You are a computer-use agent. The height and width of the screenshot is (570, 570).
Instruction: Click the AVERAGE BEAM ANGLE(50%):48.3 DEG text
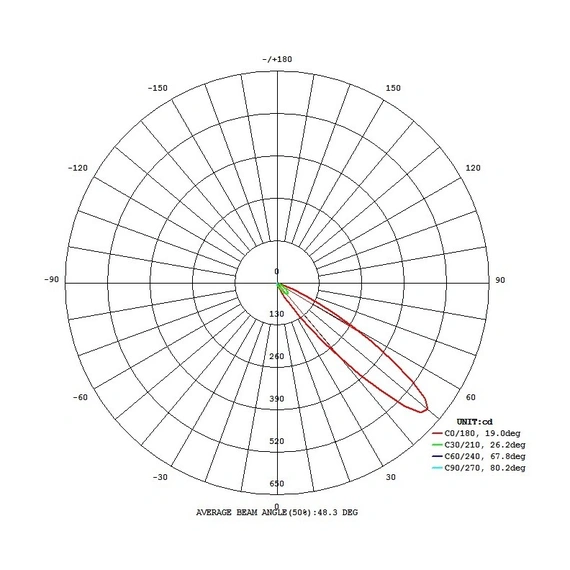pos(277,513)
